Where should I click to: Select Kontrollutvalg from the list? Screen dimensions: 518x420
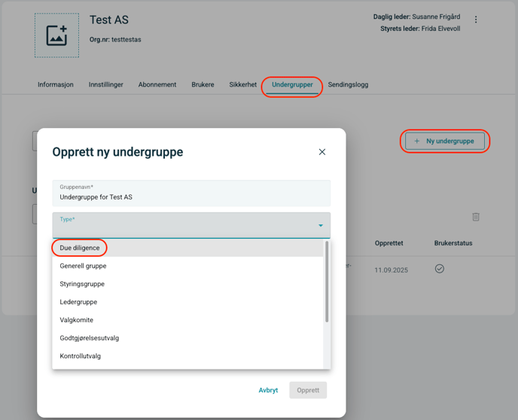(x=80, y=356)
